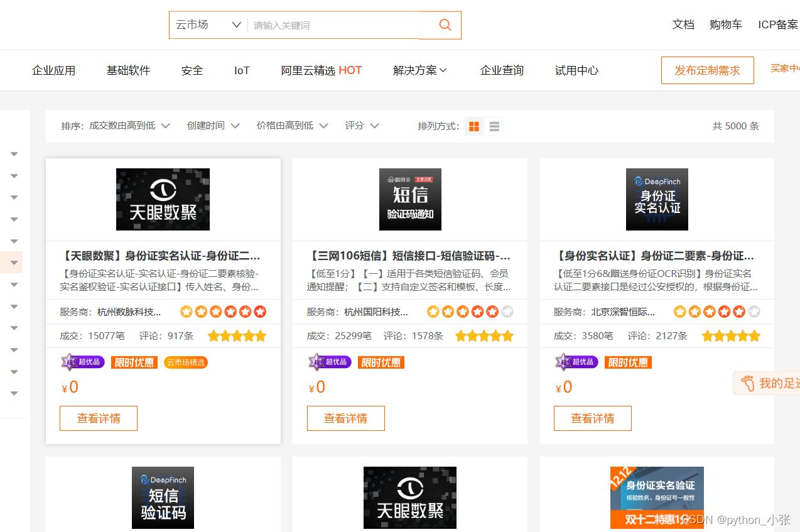800x532 pixels.
Task: Open the 基础软件 menu
Action: 128,70
